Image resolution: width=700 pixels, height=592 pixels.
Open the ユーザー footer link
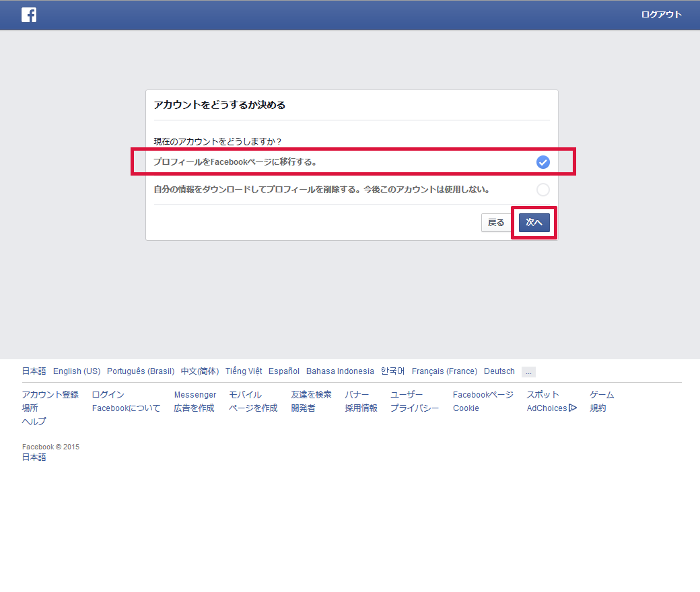(x=407, y=395)
